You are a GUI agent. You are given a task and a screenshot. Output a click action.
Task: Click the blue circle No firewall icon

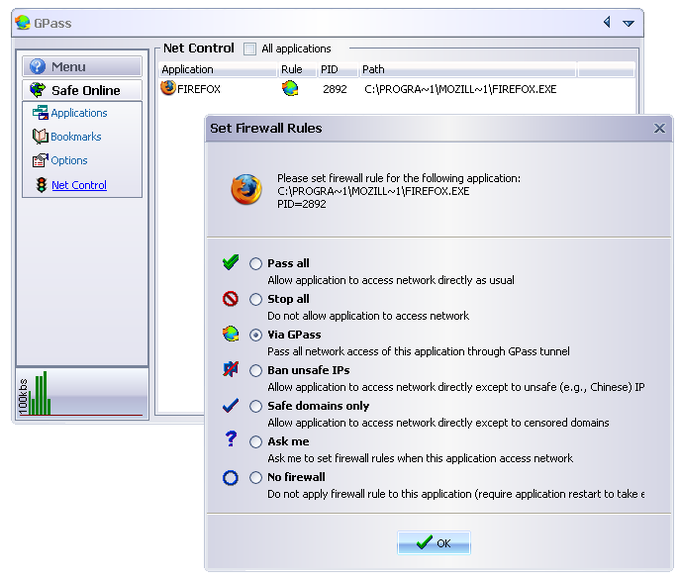tap(230, 478)
